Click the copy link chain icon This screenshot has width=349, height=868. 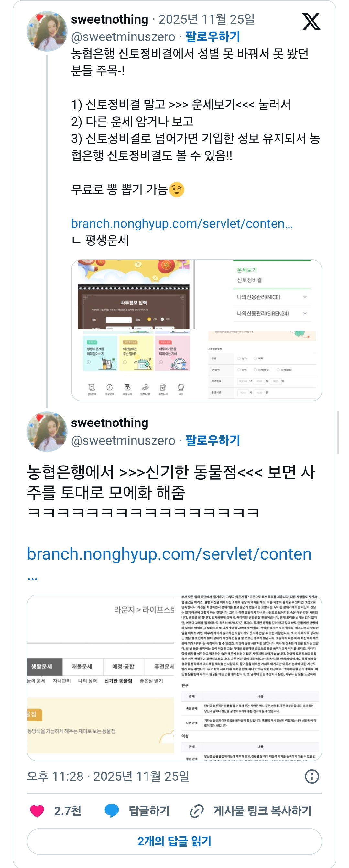click(x=197, y=811)
